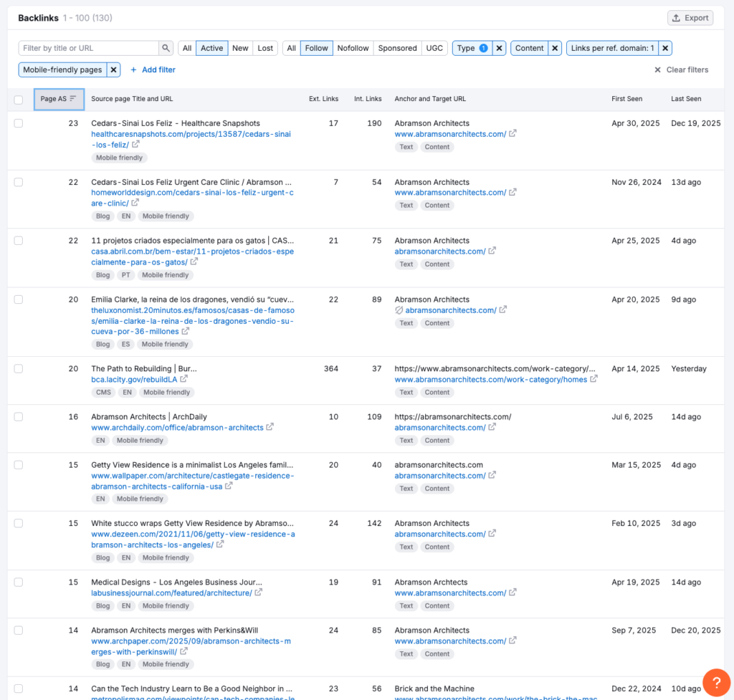Open the Type filter dropdown
The height and width of the screenshot is (700, 734).
[472, 48]
